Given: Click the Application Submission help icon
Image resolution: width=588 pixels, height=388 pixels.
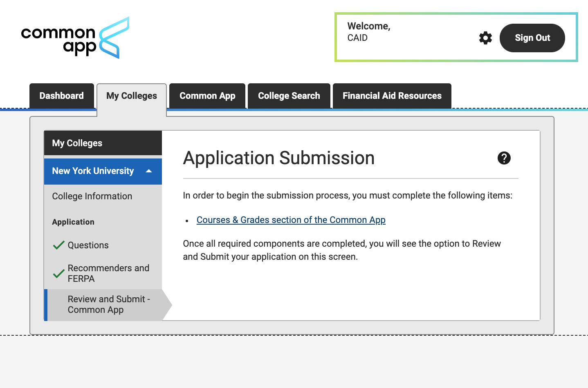Looking at the screenshot, I should point(504,158).
